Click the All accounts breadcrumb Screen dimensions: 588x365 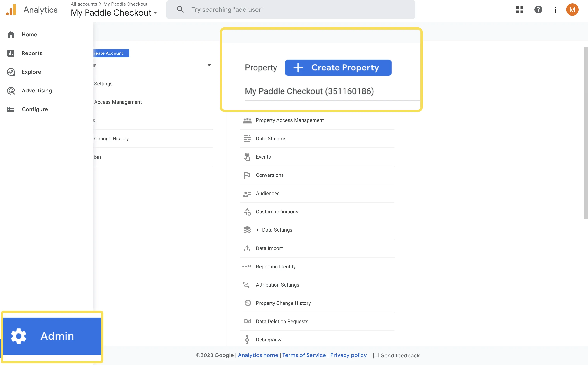pos(83,4)
